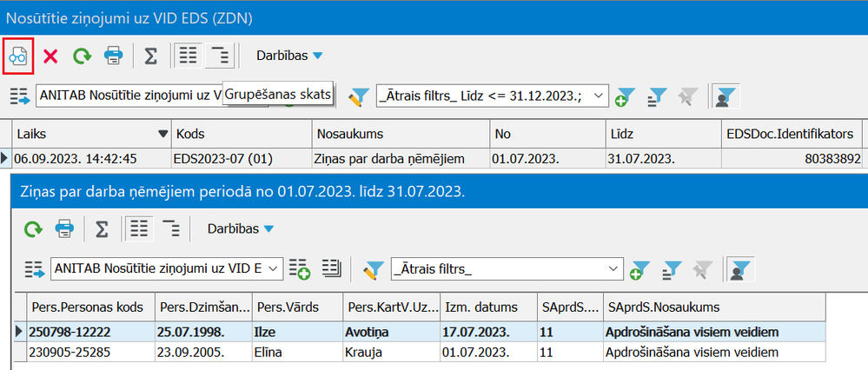Click the Elīna name cell

pyautogui.click(x=297, y=352)
